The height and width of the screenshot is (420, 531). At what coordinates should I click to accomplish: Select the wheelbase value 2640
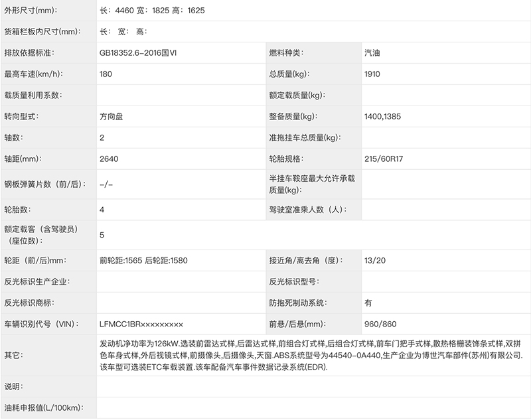tap(109, 159)
